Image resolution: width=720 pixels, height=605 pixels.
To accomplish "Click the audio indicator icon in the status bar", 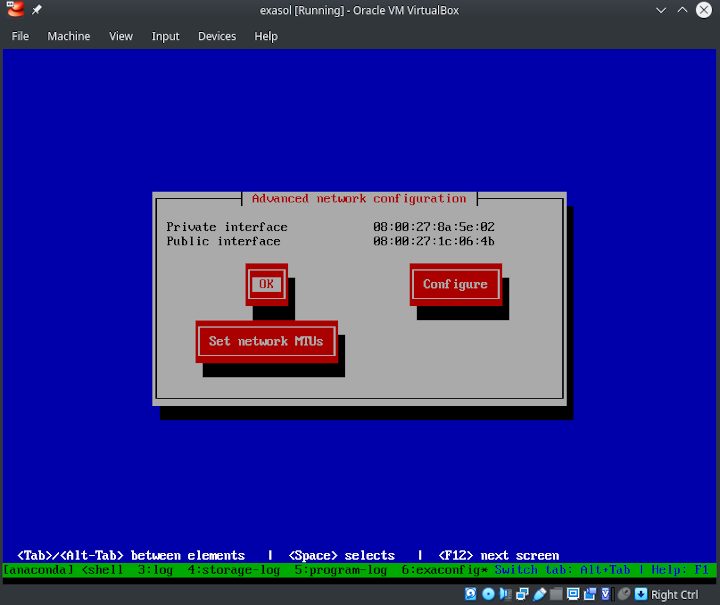I will coord(505,594).
